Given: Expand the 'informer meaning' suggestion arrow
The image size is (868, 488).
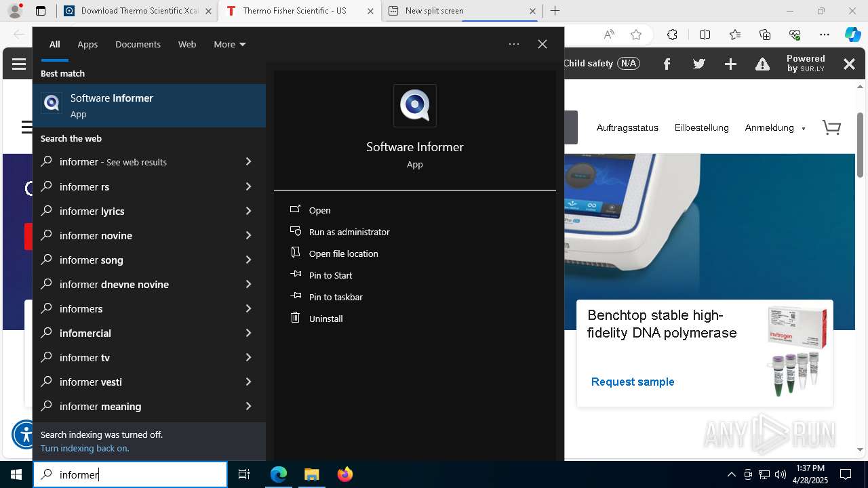Looking at the screenshot, I should 248,406.
